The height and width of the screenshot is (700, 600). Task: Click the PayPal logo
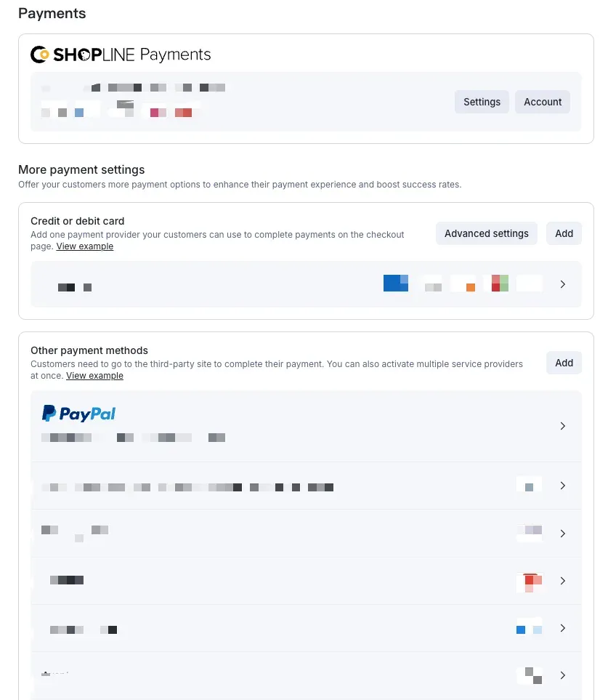pyautogui.click(x=78, y=414)
